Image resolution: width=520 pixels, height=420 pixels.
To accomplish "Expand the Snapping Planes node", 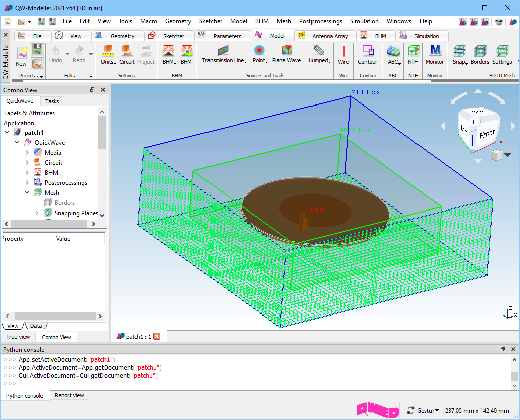I will coord(37,213).
